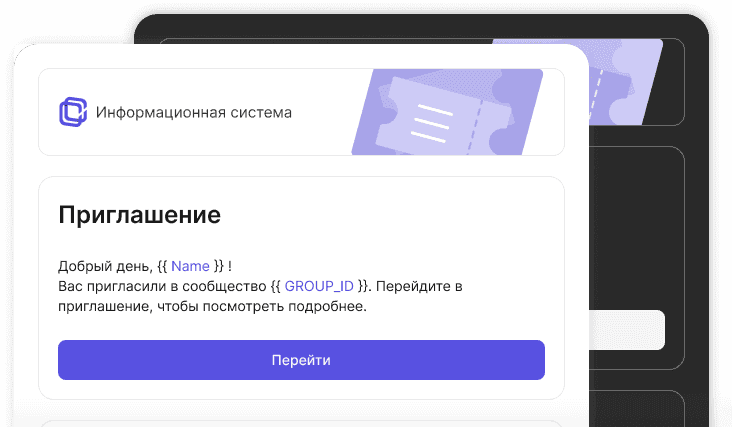Image resolution: width=732 pixels, height=427 pixels.
Task: Click the text приглашение, чтобы посмотреть подробнее
Action: [x=212, y=307]
